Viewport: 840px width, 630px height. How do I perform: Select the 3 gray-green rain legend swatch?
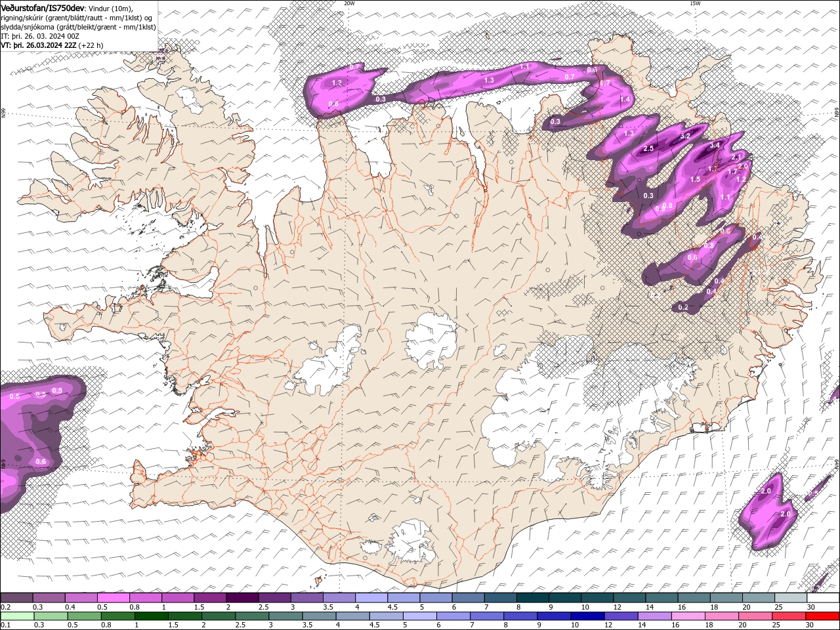(x=285, y=616)
